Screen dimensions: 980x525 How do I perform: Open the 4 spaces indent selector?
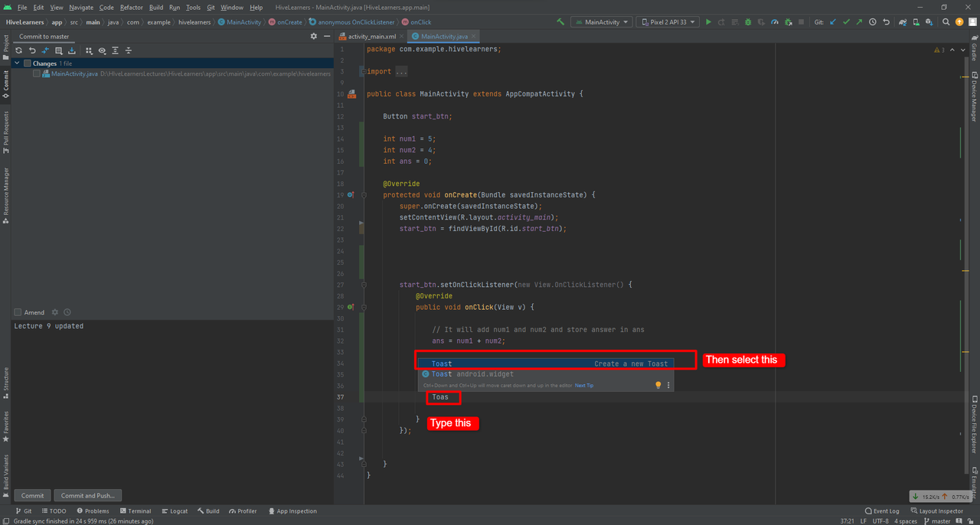tap(906, 520)
